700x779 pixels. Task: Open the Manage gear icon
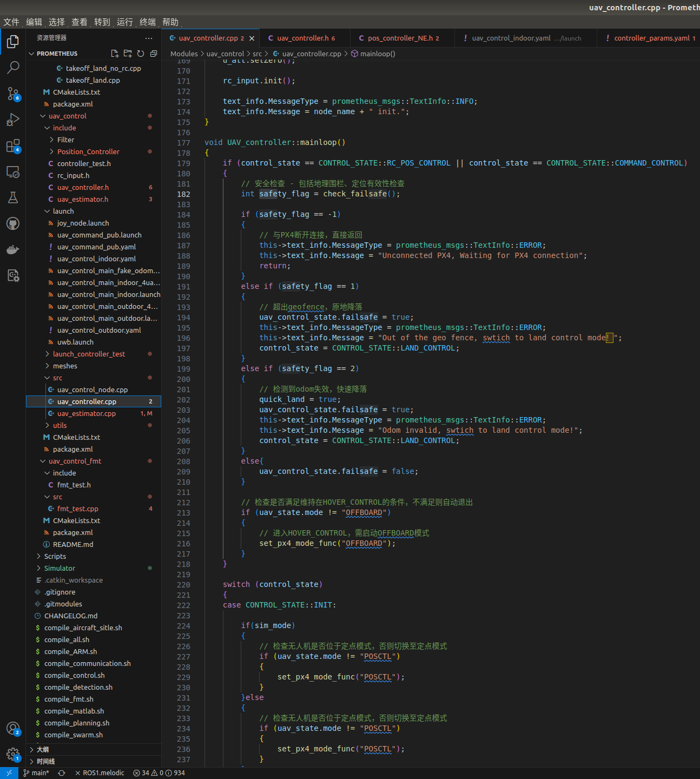(13, 754)
